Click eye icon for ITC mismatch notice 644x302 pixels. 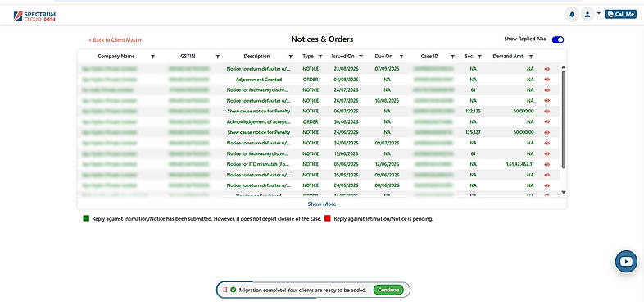tap(546, 164)
